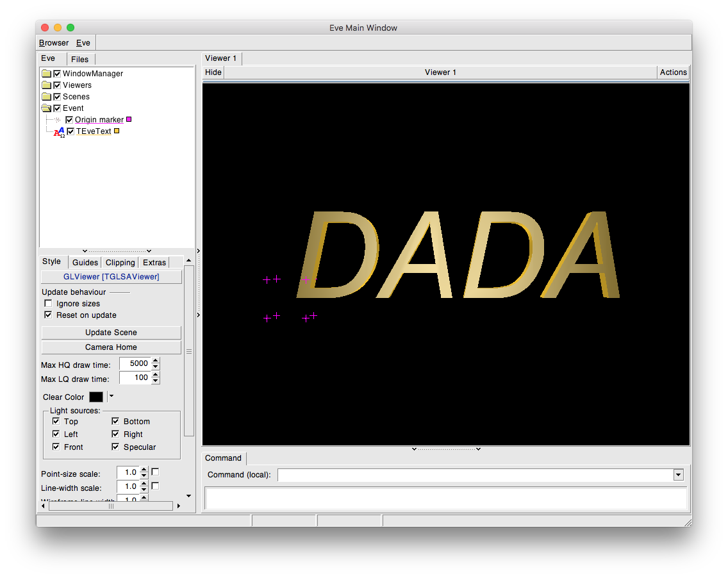The height and width of the screenshot is (578, 728).
Task: Click the WindowManager folder icon
Action: coord(46,74)
